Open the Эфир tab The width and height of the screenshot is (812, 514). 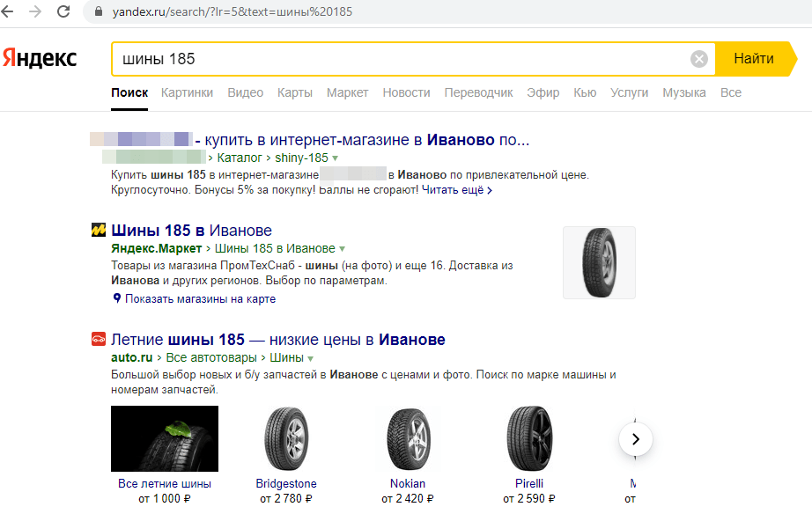[543, 92]
